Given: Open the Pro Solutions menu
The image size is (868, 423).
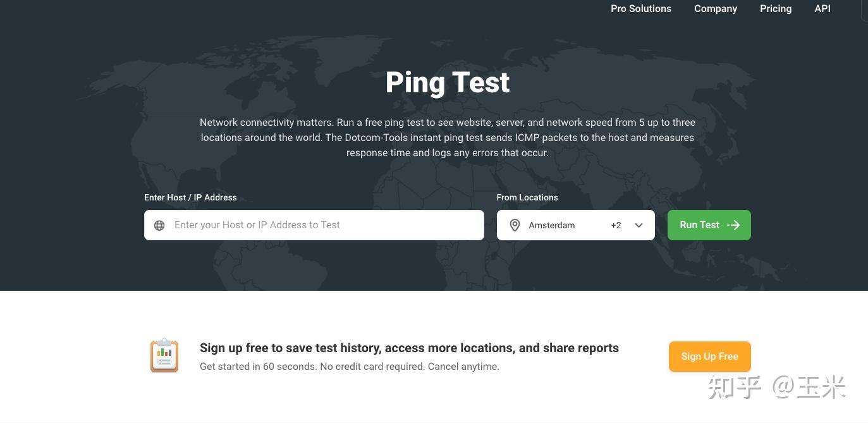Looking at the screenshot, I should 640,9.
